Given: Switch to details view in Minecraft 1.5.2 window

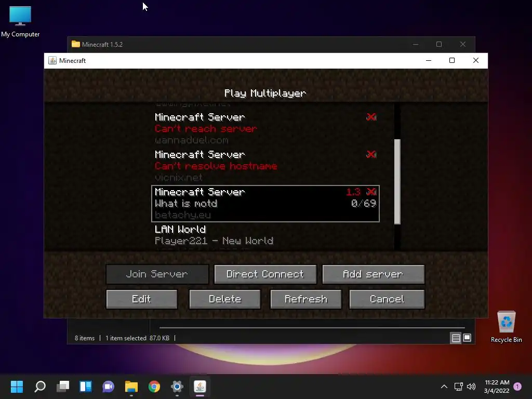Looking at the screenshot, I should [456, 338].
